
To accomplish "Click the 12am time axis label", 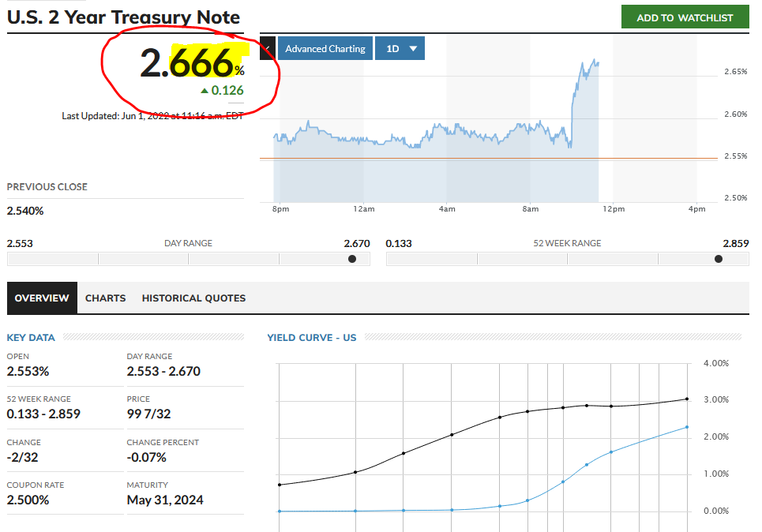I will pos(364,209).
